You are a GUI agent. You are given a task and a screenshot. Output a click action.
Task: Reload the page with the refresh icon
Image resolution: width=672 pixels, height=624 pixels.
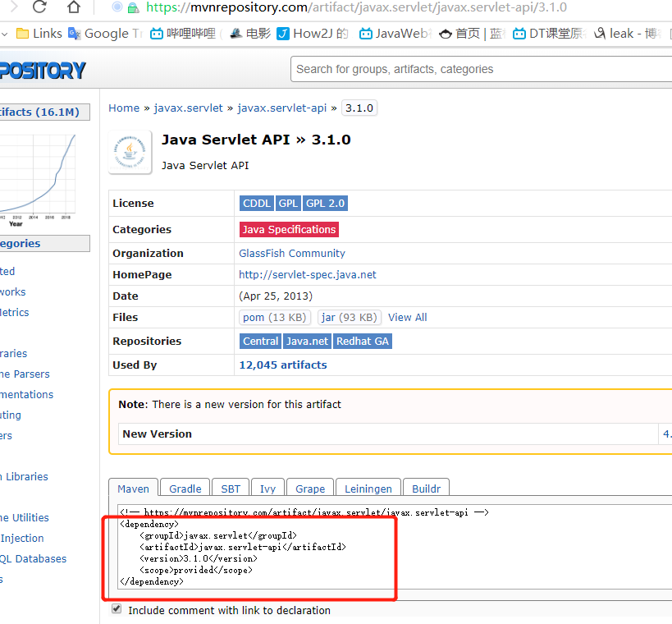click(x=39, y=7)
